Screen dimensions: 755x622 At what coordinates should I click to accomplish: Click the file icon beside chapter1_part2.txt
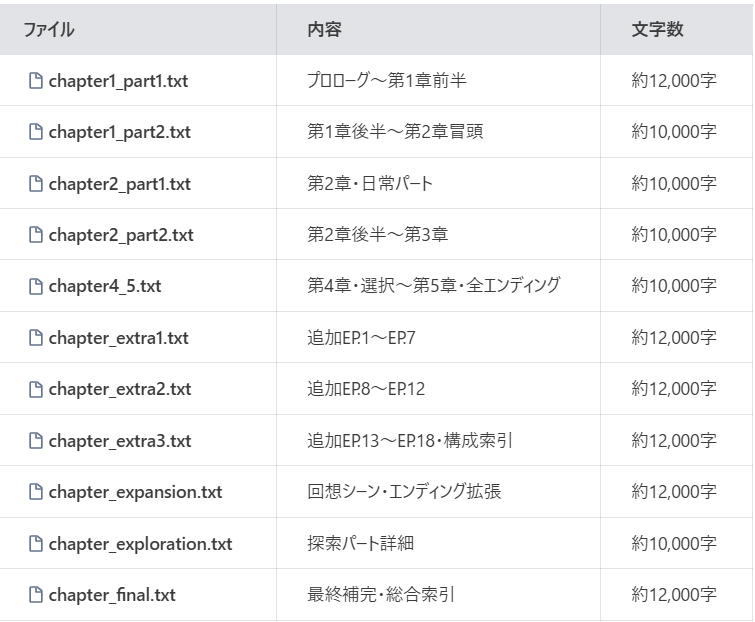[x=36, y=132]
